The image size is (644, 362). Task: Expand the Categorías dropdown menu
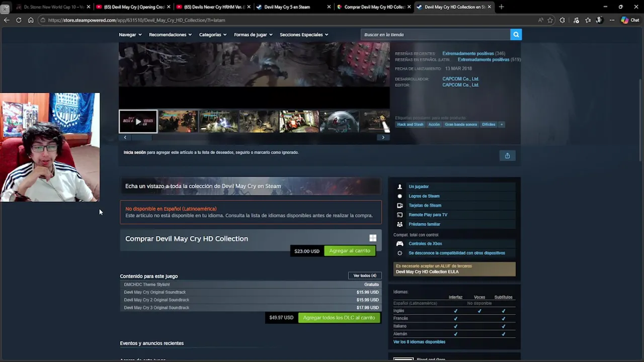213,35
